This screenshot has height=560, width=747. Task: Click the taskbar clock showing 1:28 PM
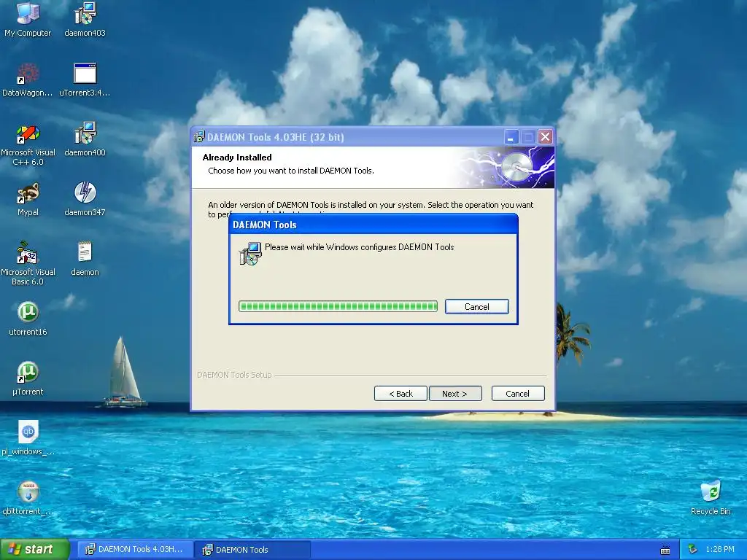[x=720, y=549]
